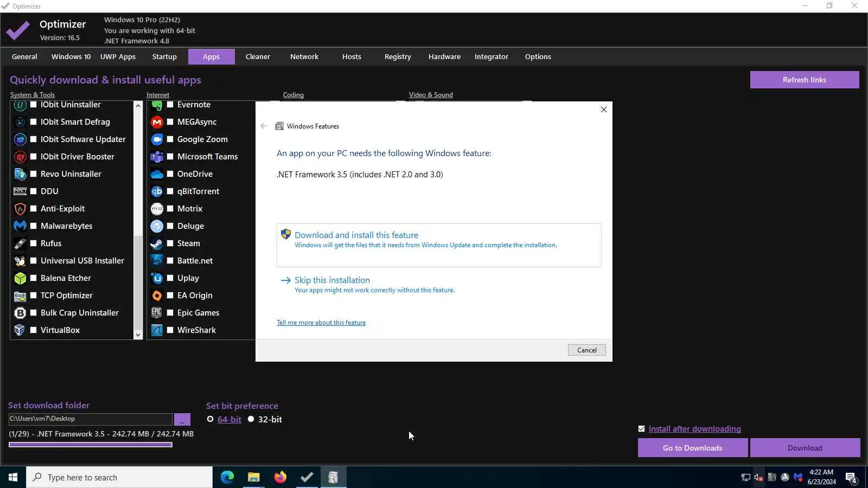Click the Uplay icon
The image size is (868, 488).
(157, 278)
